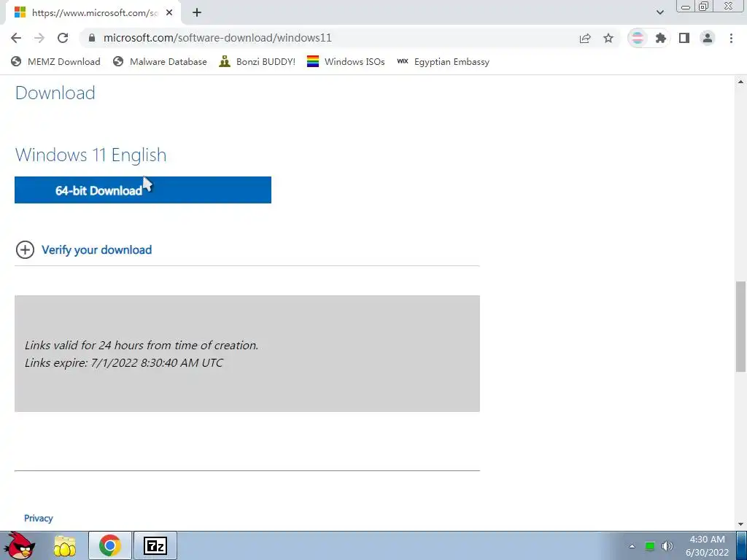The height and width of the screenshot is (560, 747).
Task: Open the Chrome profile menu
Action: 708,38
